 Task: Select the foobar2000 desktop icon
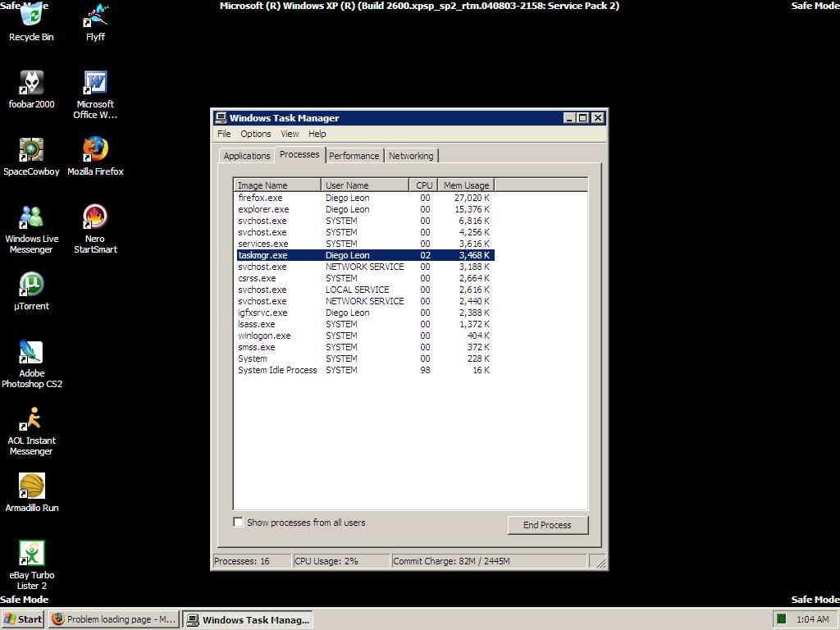coord(31,84)
